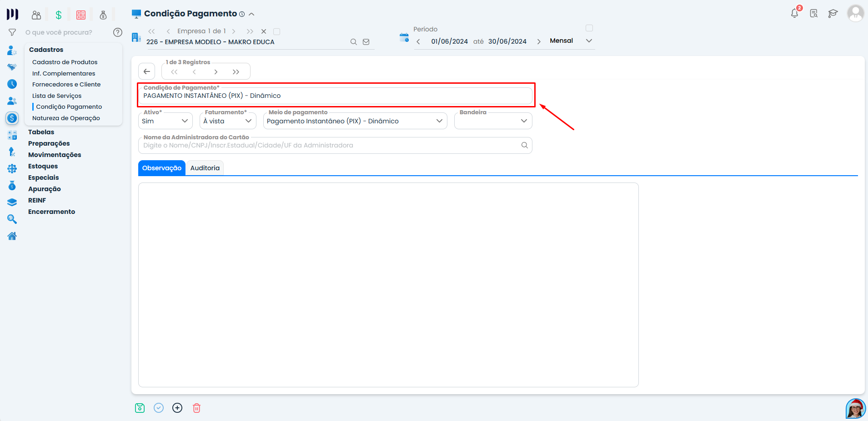Open the Ativo dropdown

[165, 121]
